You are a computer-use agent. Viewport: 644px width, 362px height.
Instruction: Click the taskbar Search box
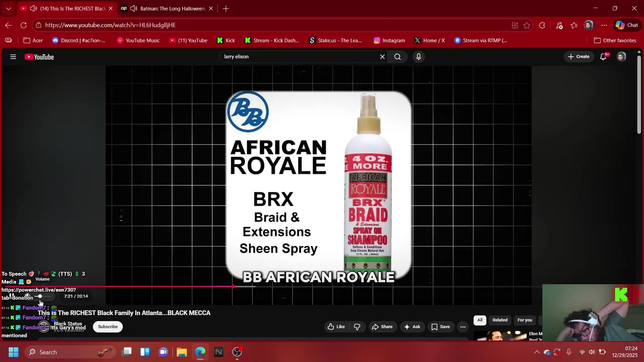[70, 352]
